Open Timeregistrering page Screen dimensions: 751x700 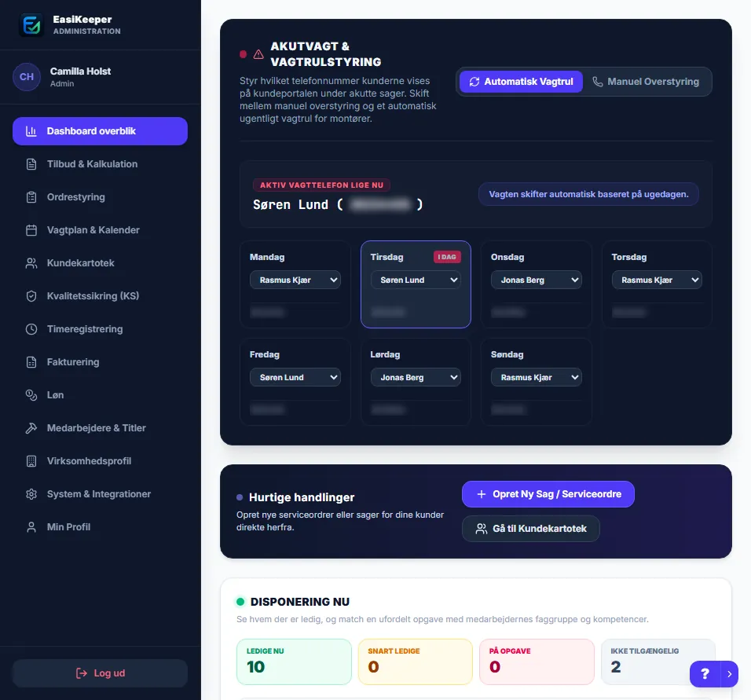click(x=100, y=329)
